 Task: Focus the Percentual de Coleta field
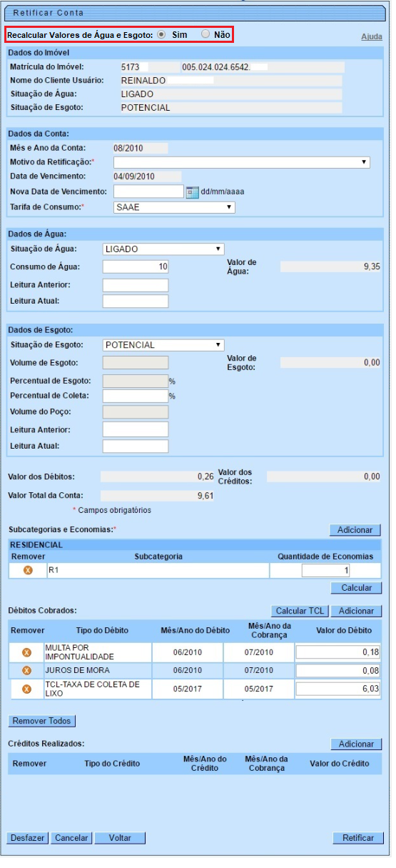coord(135,396)
